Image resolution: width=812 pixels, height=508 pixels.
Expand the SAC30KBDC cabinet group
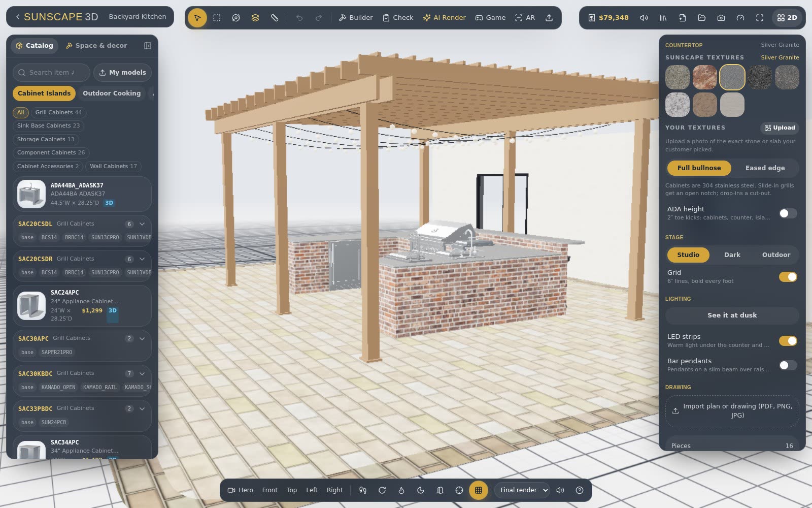click(142, 373)
